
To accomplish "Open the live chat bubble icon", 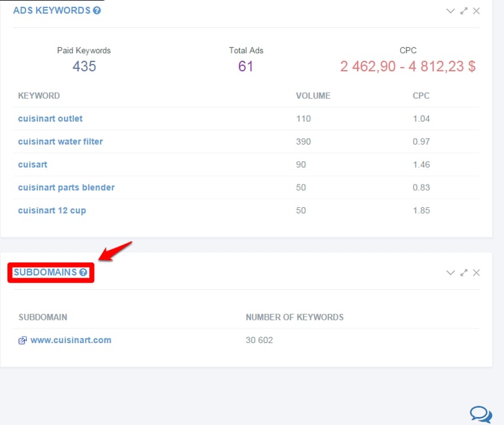I will 481,414.
